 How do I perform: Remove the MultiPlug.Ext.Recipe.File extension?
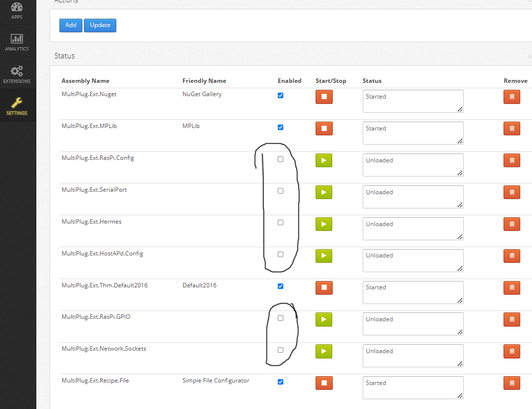[x=511, y=383]
